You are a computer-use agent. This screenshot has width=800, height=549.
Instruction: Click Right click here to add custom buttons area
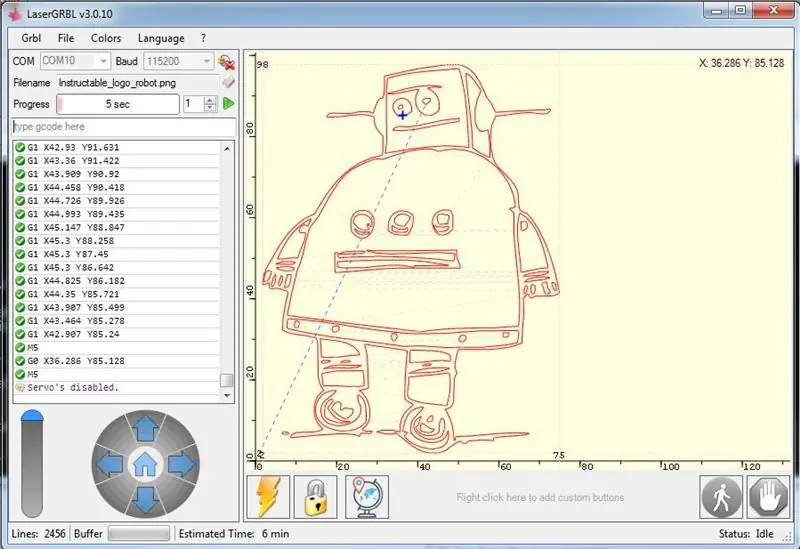[540, 497]
